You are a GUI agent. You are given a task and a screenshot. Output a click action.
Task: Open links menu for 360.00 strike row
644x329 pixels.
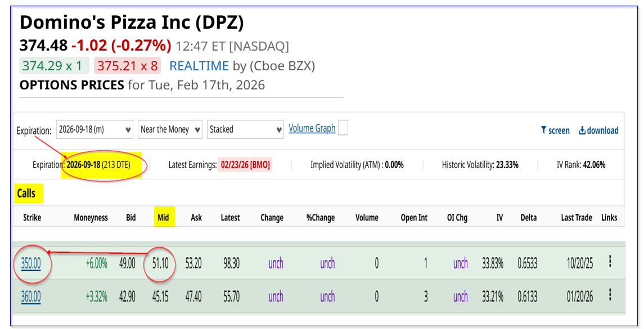(x=610, y=296)
